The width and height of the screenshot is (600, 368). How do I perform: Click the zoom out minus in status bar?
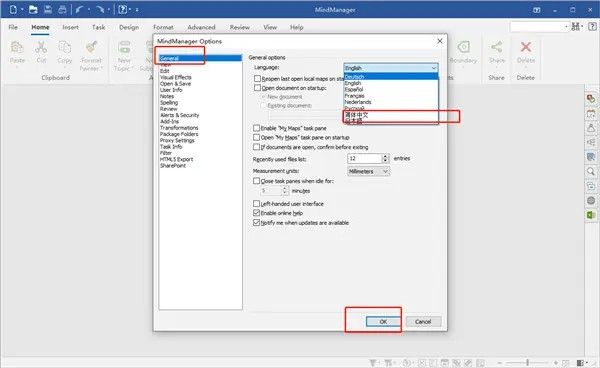(x=499, y=363)
